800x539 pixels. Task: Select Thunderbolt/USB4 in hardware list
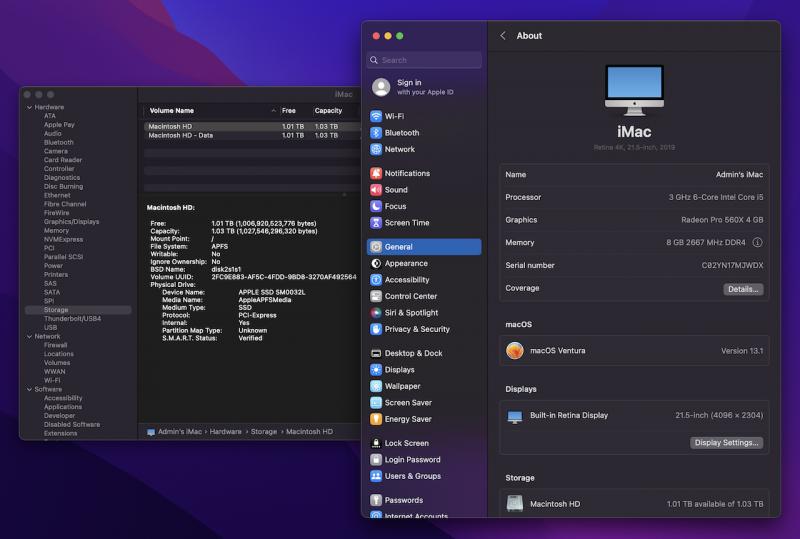pyautogui.click(x=72, y=318)
